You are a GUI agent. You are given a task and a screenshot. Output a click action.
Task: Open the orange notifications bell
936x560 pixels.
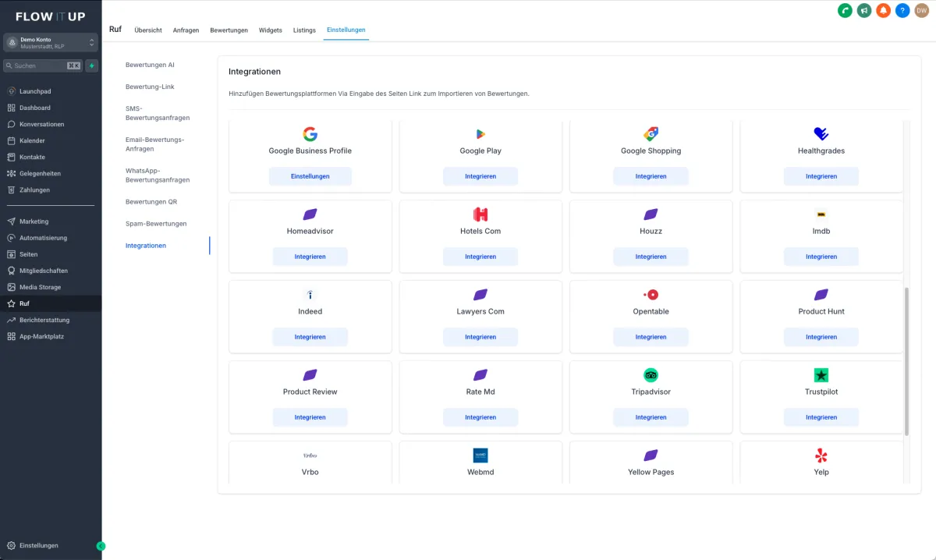884,10
